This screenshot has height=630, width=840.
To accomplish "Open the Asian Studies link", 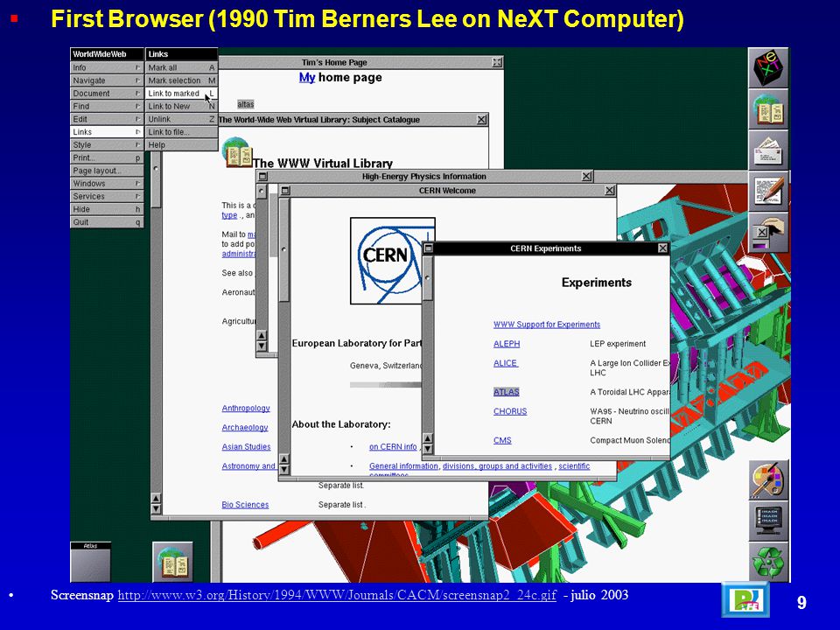I will click(247, 447).
